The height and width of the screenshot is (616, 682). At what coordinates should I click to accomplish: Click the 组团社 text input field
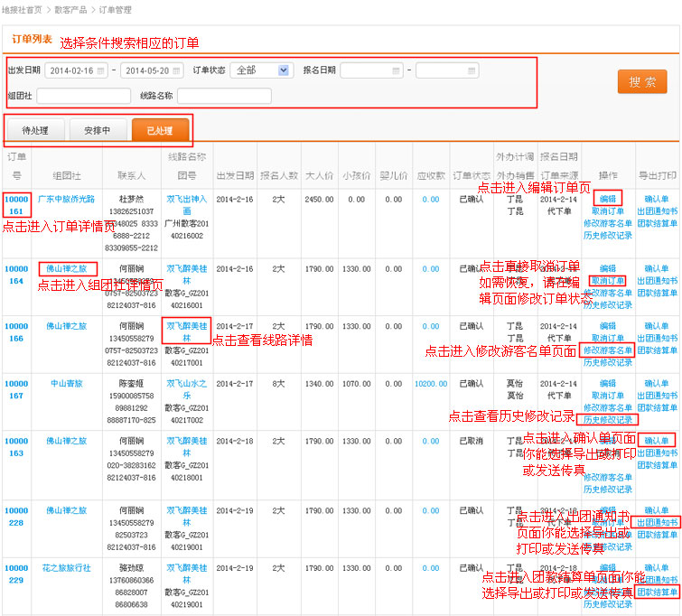84,96
